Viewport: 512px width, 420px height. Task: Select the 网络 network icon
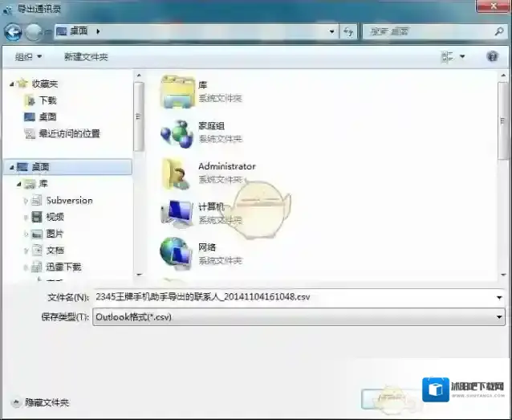(177, 253)
